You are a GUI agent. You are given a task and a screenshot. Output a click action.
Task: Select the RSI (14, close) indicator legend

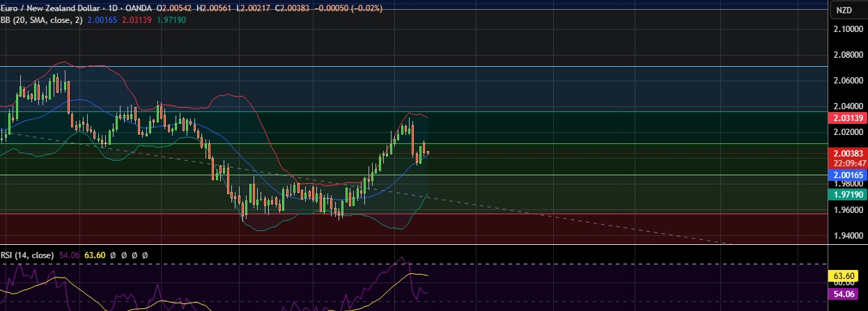(27, 255)
